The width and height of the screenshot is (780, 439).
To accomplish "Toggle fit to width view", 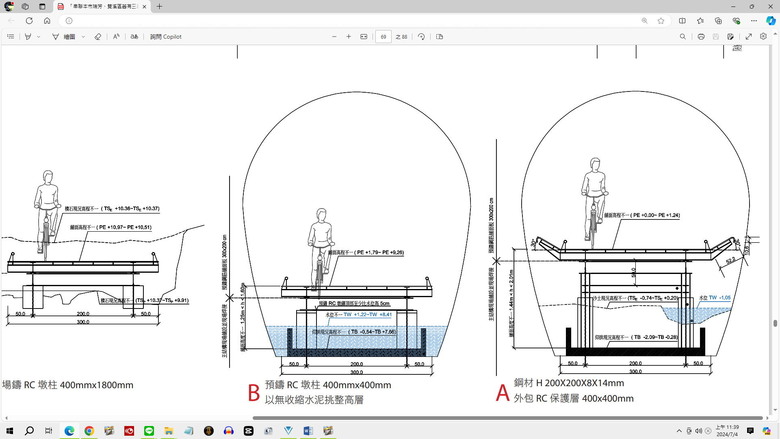I will (x=364, y=36).
